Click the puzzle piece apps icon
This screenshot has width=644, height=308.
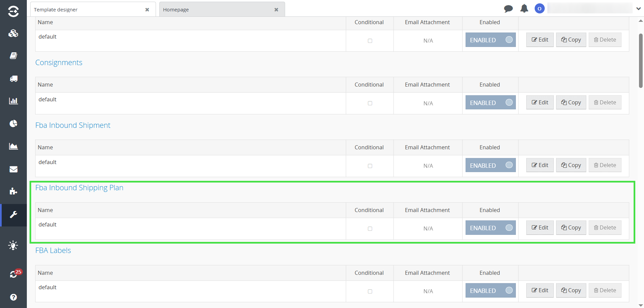coord(13,191)
